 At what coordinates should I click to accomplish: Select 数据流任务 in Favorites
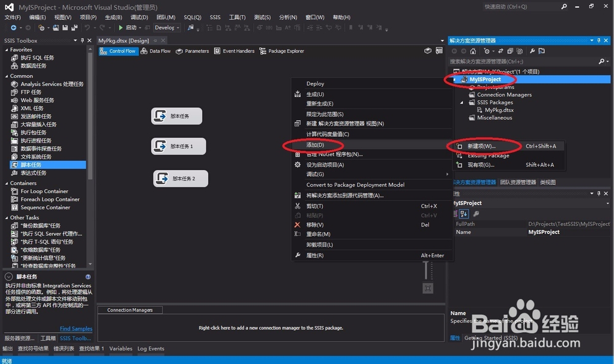[x=33, y=66]
